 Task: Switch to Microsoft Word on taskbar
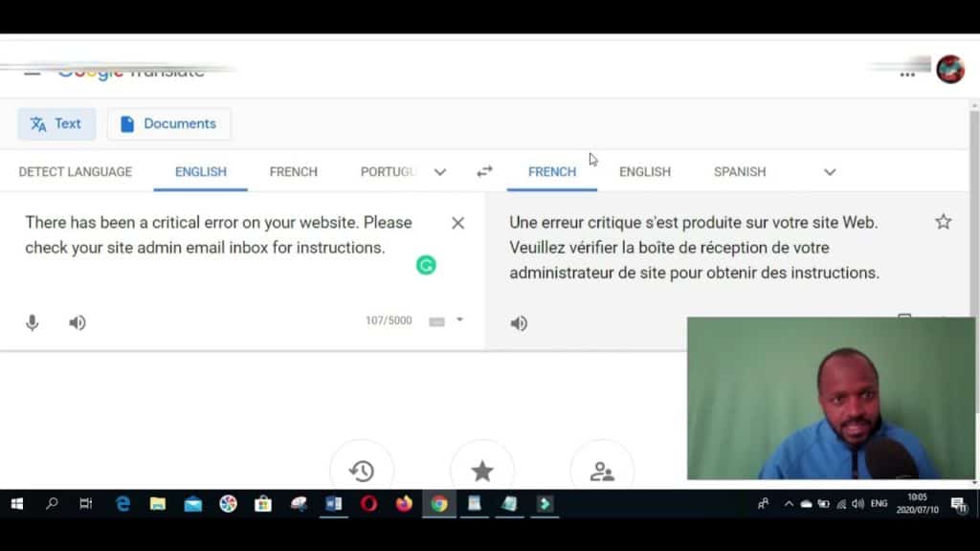(334, 503)
